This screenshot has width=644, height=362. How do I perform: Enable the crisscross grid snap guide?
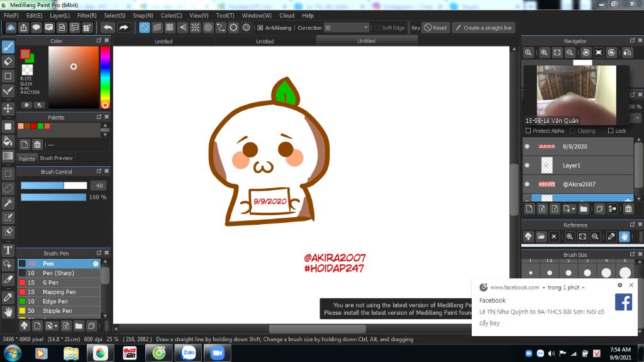(x=170, y=28)
